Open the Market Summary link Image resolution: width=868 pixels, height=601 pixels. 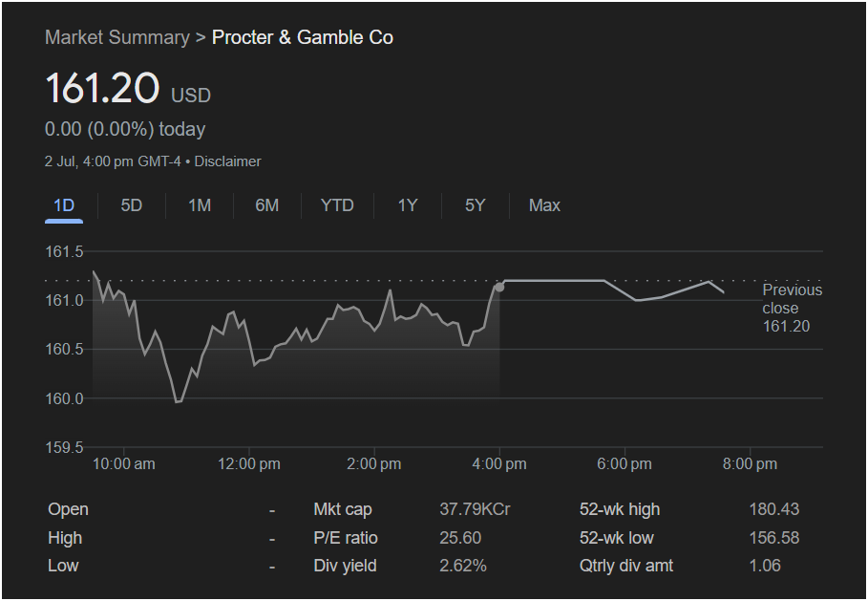(116, 37)
